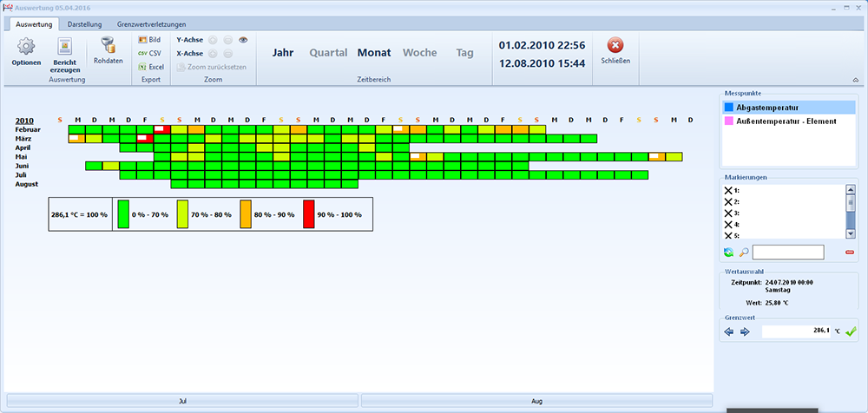Select Woche time range
This screenshot has height=413, width=868.
pyautogui.click(x=419, y=53)
